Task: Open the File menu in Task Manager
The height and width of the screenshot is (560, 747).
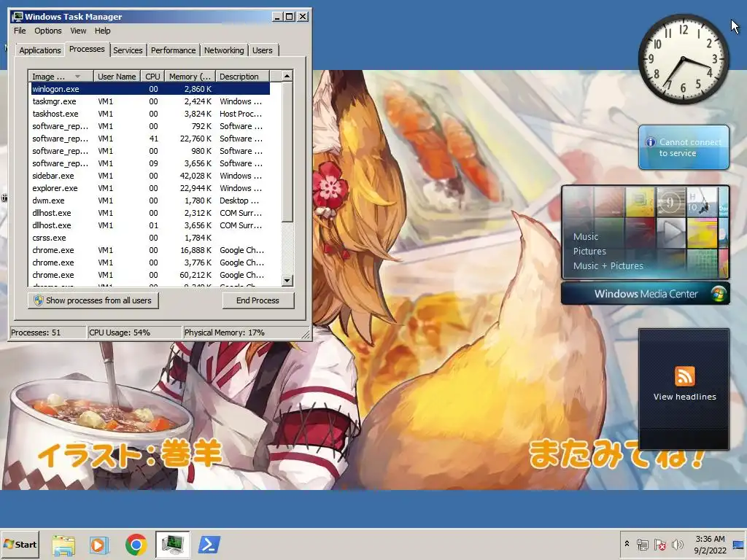Action: tap(20, 31)
